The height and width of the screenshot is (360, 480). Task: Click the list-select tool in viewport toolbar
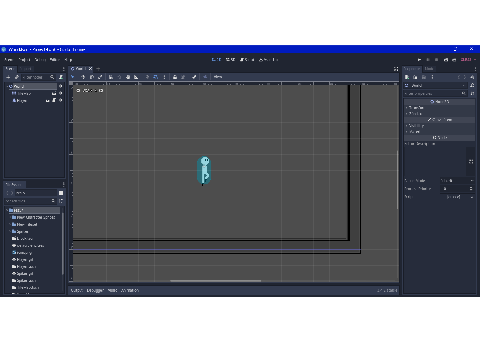click(111, 77)
